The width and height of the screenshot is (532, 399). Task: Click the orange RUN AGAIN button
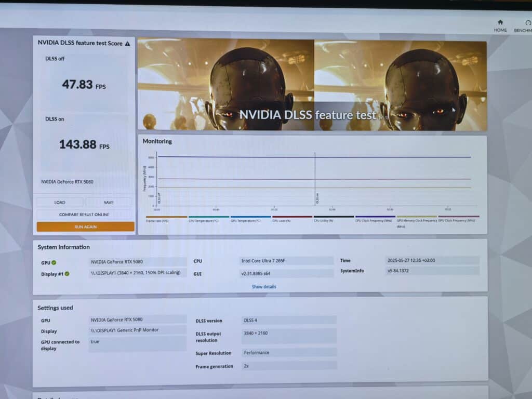point(86,227)
